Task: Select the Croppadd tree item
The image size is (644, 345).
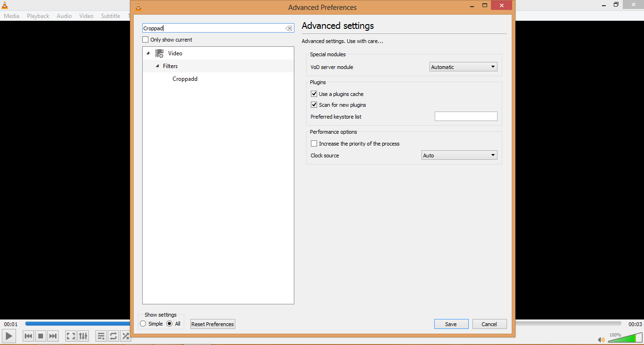Action: click(x=185, y=79)
